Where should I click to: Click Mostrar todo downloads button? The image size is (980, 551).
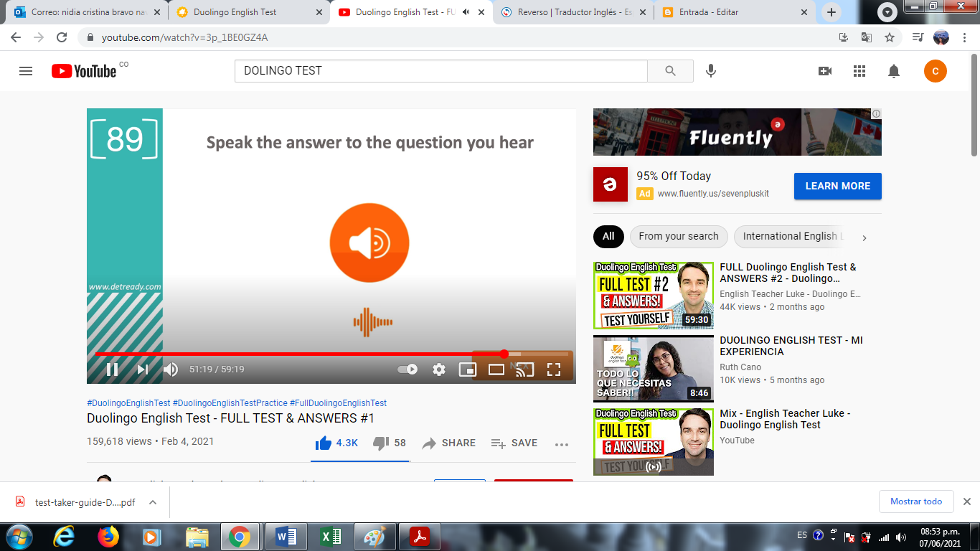pos(916,501)
